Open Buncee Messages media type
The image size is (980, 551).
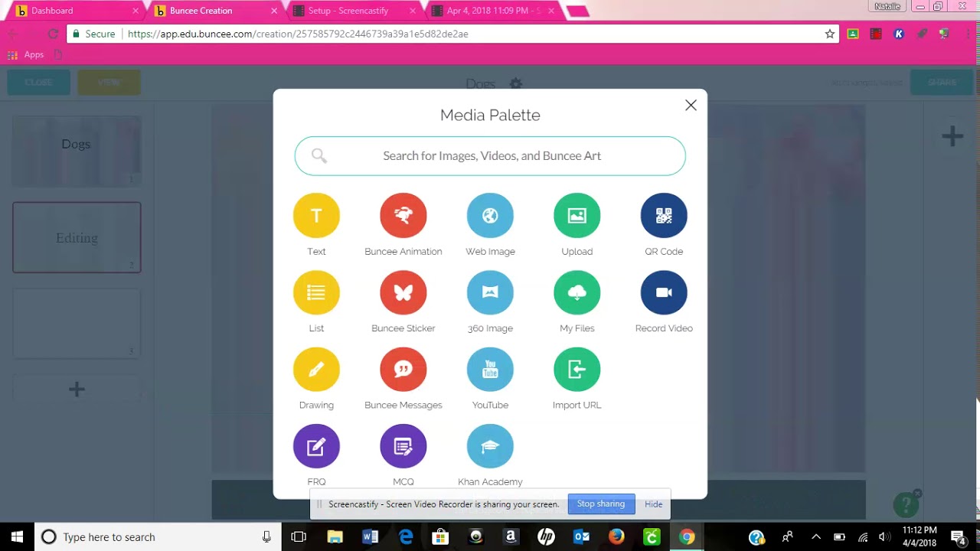pos(403,370)
